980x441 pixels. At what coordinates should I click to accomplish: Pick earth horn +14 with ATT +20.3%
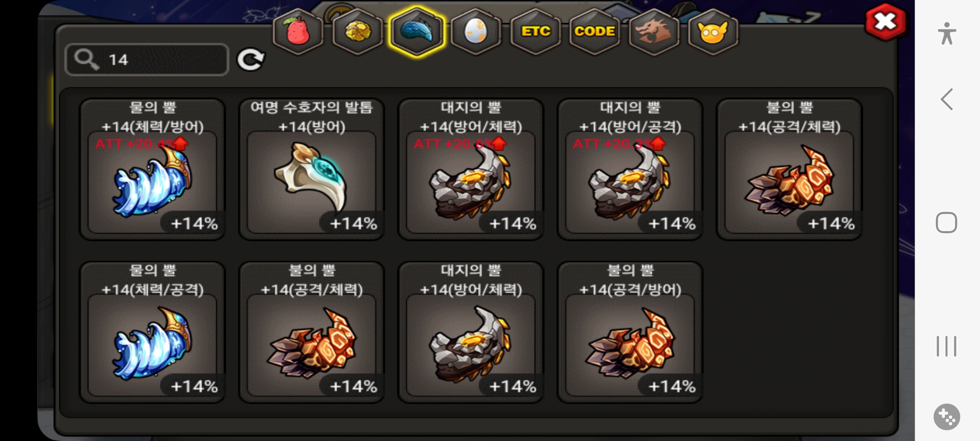630,169
